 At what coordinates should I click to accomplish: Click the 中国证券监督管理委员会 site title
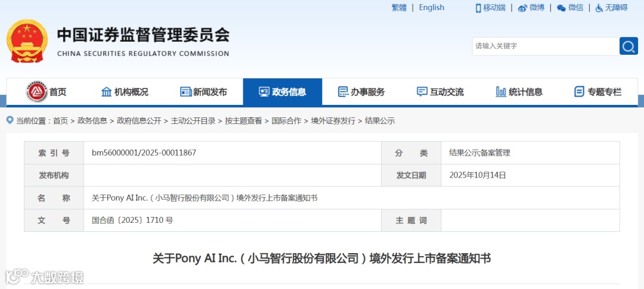point(143,35)
